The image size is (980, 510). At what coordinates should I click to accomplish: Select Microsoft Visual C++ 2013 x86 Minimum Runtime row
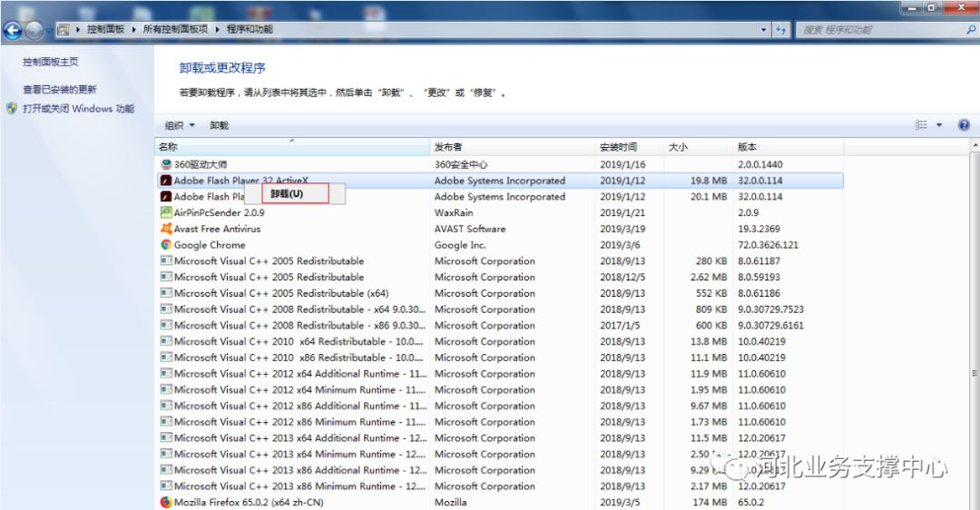pos(499,486)
